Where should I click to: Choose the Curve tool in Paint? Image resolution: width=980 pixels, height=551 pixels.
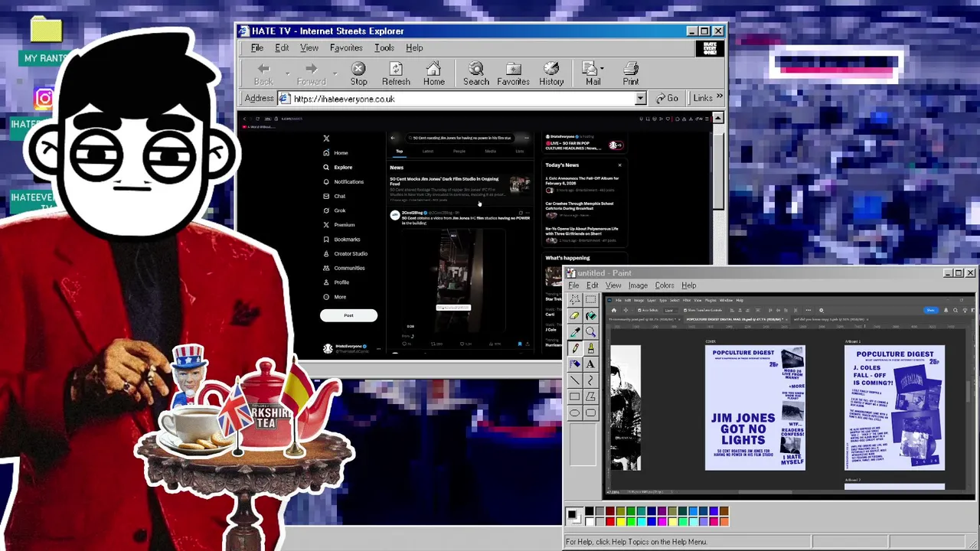coord(590,380)
